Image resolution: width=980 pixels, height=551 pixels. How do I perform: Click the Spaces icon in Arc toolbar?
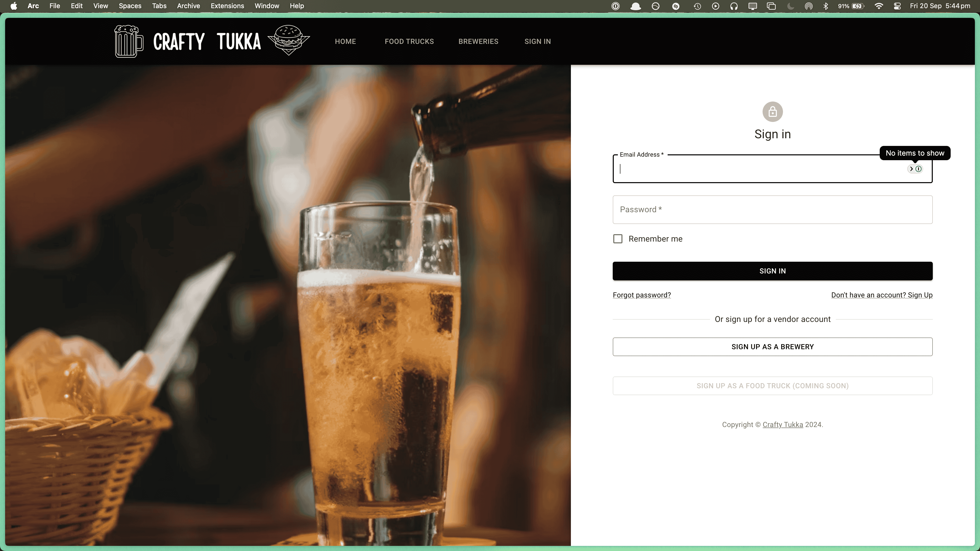(x=130, y=6)
